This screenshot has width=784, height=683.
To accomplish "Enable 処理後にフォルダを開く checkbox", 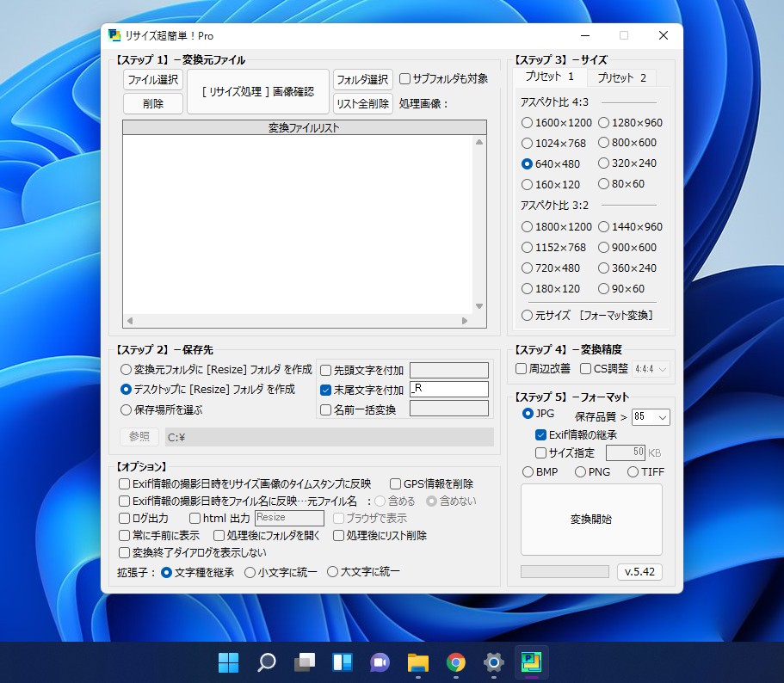I will pos(267,536).
